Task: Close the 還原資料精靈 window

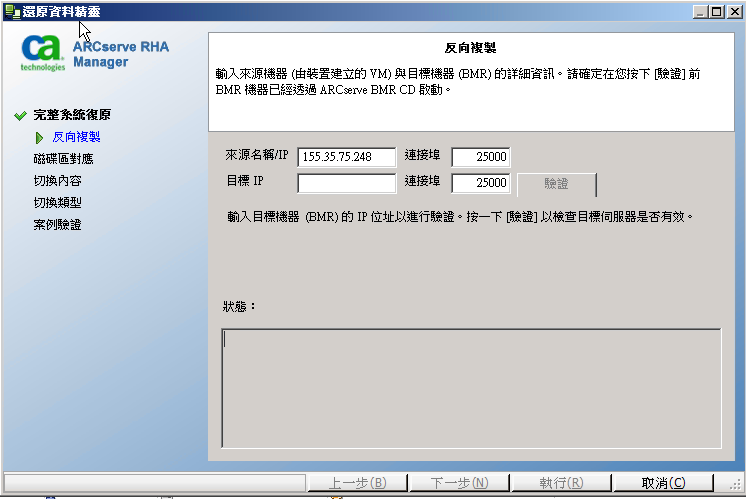Action: (735, 12)
